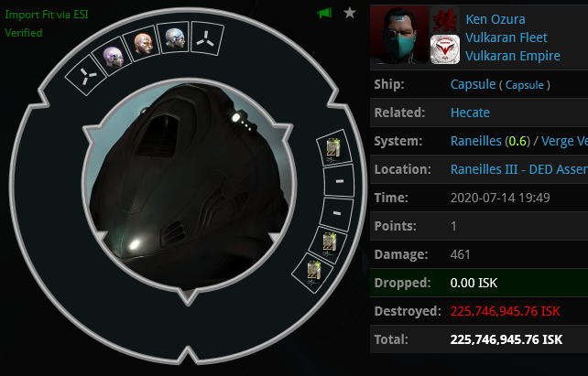Click the Ken Ozura character portrait

point(399,35)
